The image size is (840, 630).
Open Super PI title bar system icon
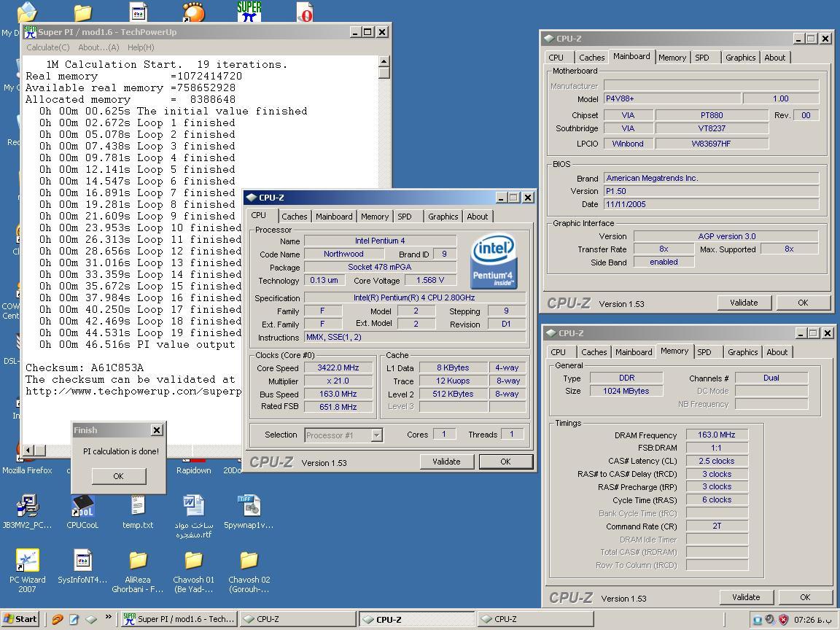point(31,32)
